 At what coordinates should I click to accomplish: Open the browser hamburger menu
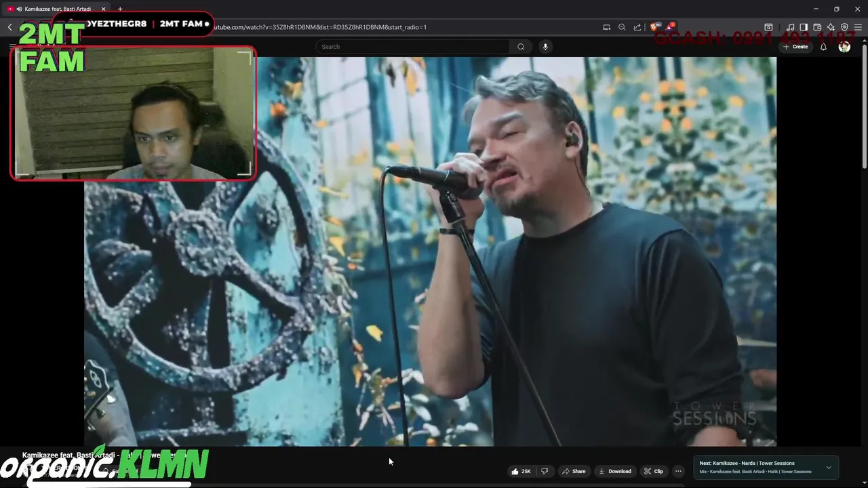[858, 27]
